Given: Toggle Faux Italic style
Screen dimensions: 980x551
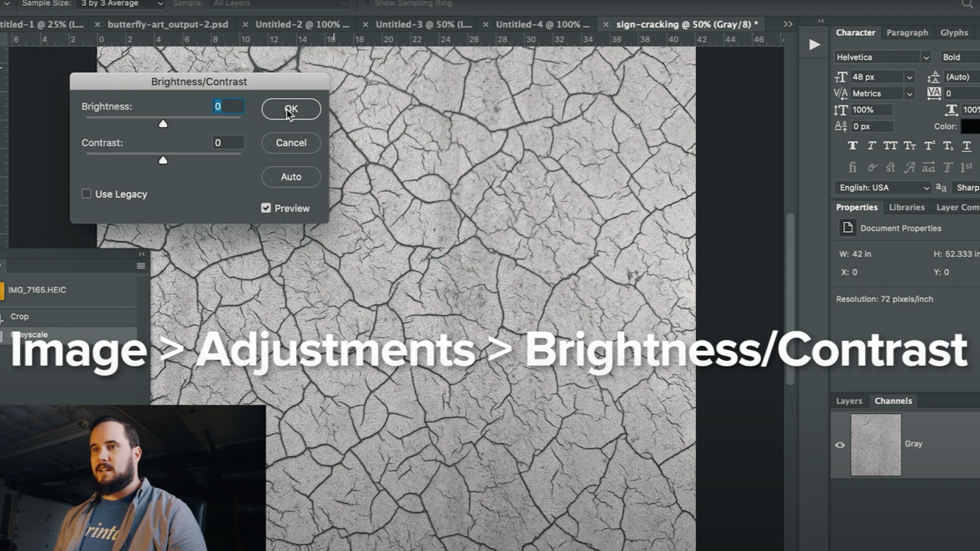Looking at the screenshot, I should pos(871,146).
